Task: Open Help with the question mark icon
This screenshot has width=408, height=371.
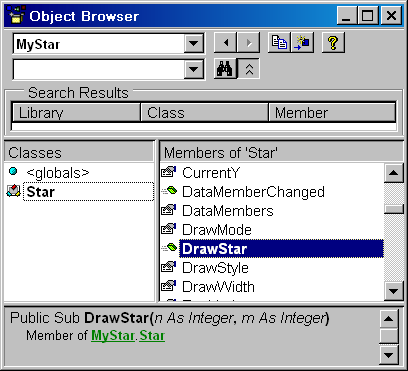Action: 333,43
